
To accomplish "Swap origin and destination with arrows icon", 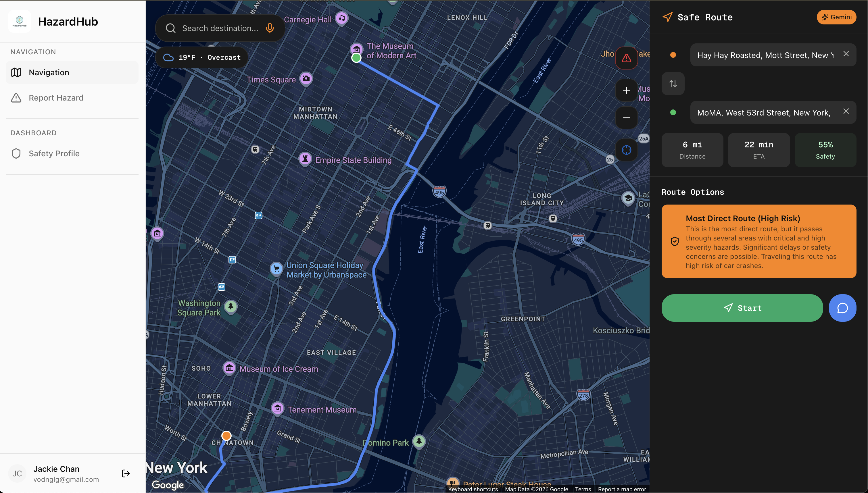I will coord(673,83).
